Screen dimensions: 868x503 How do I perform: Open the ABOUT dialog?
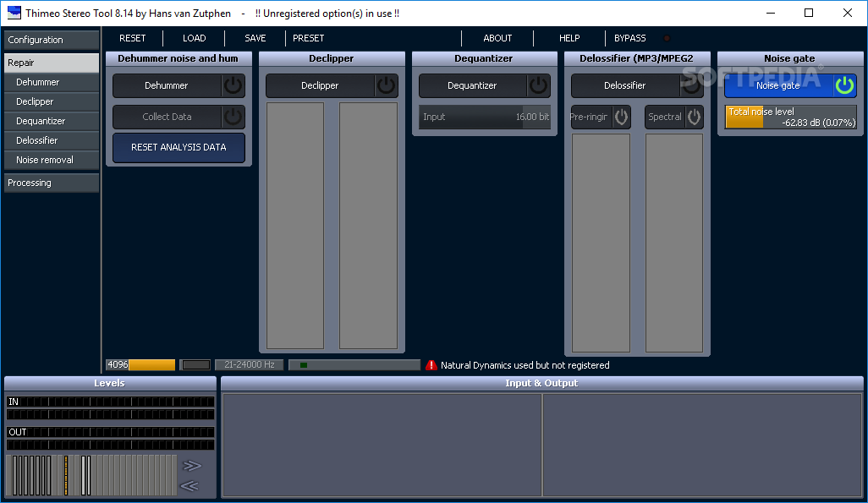tap(497, 38)
